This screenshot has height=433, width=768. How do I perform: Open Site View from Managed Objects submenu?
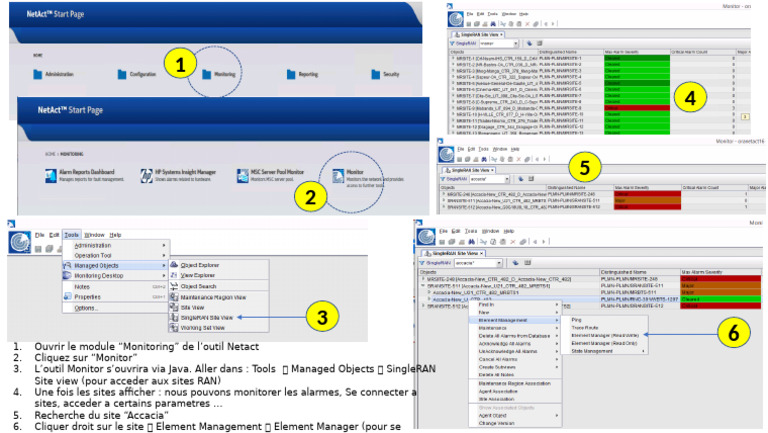click(x=219, y=308)
